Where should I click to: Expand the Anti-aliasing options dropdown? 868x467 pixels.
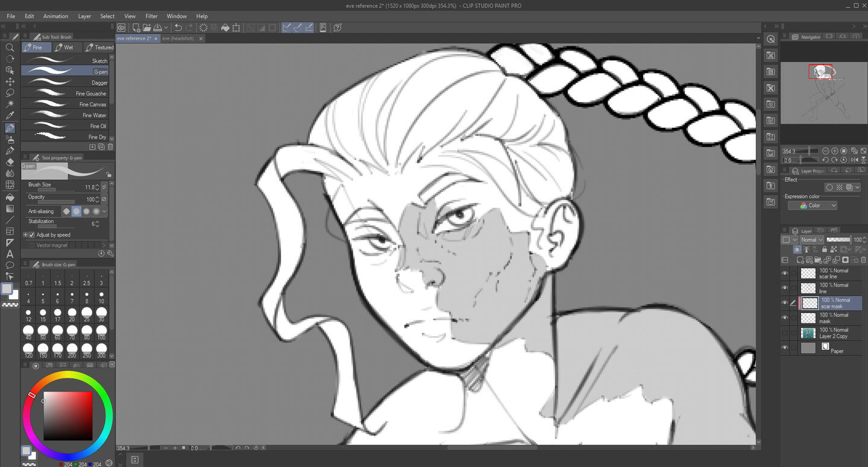coord(104,211)
